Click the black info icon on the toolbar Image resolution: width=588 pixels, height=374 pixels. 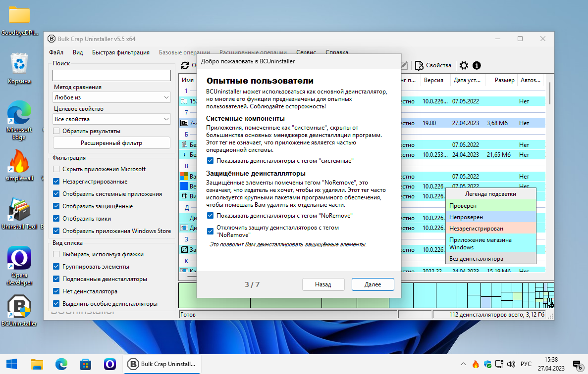[476, 65]
